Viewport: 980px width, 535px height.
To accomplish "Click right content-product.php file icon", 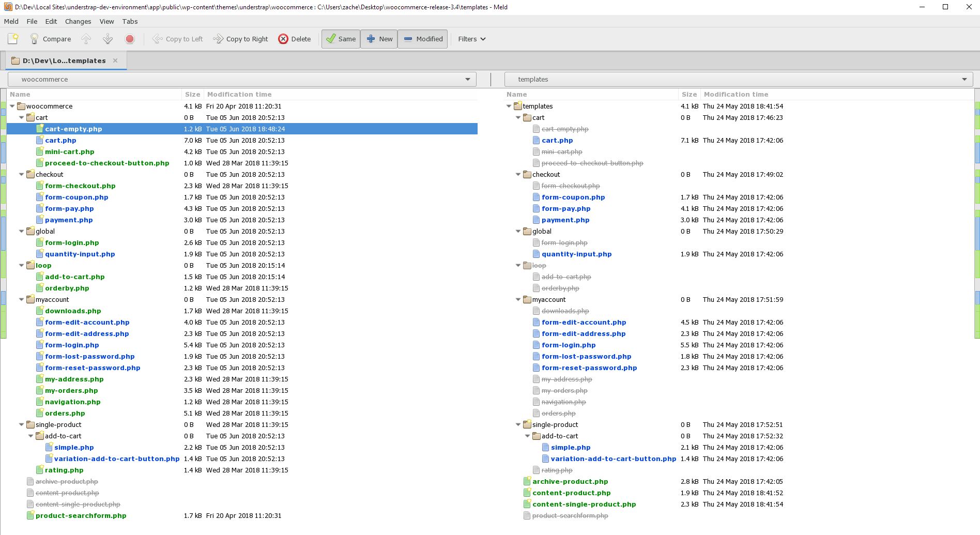I will point(527,493).
